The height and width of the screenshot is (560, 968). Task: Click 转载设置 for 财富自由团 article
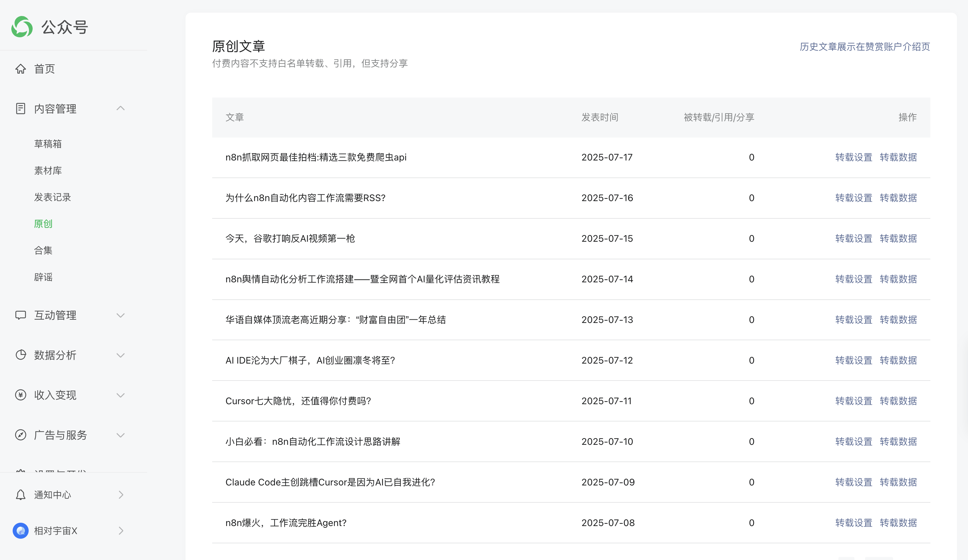pos(853,320)
